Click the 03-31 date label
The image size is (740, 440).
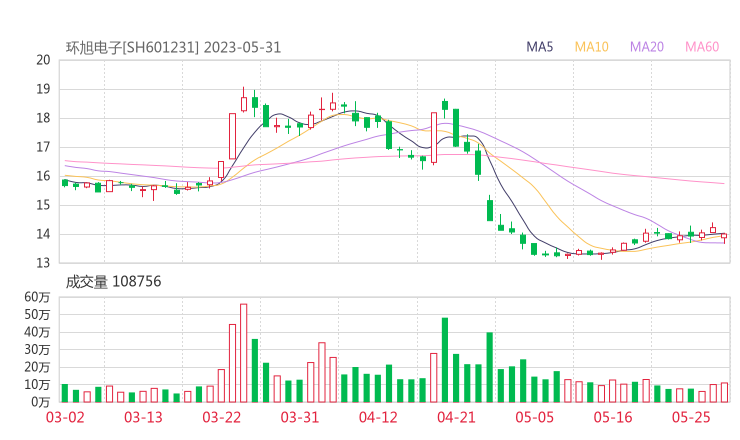click(x=300, y=417)
